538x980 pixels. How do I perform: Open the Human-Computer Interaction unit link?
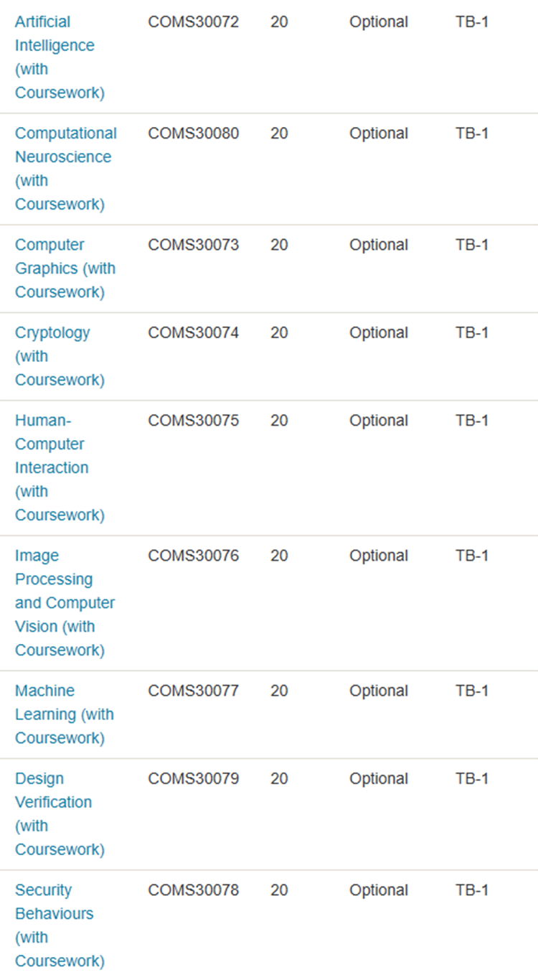tap(60, 467)
